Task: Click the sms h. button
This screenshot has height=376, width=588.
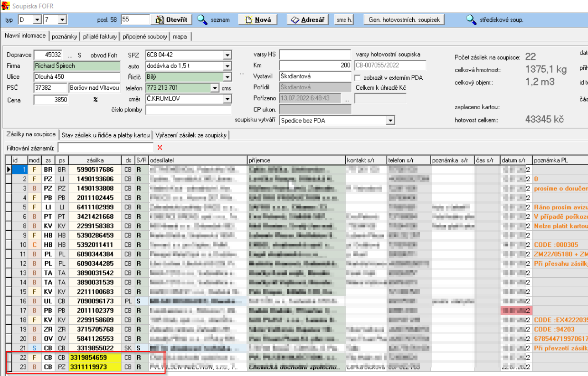Action: tap(344, 20)
